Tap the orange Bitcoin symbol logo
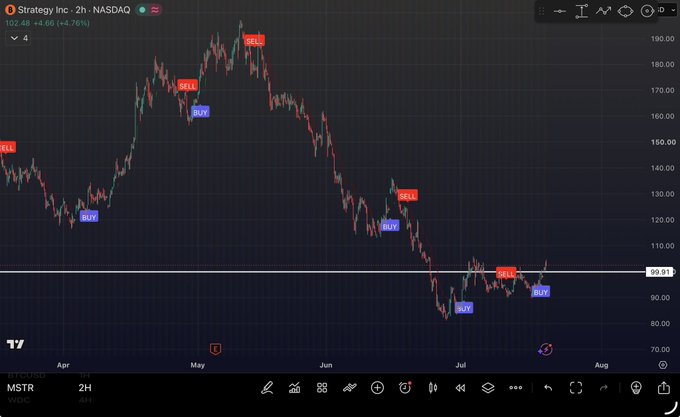 coord(10,10)
